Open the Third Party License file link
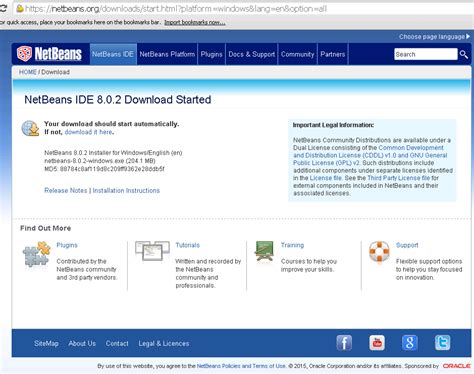The image size is (474, 374). coord(399,178)
